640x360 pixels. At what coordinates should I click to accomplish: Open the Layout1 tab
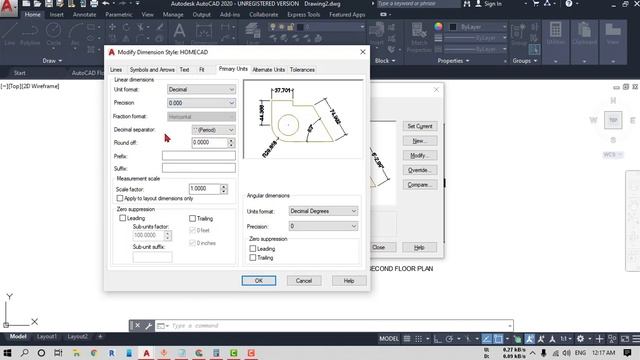pos(47,336)
